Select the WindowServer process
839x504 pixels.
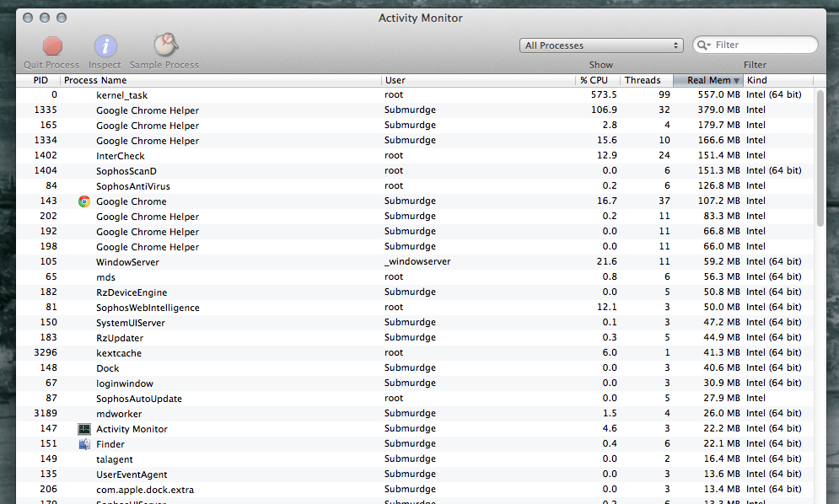[415, 261]
